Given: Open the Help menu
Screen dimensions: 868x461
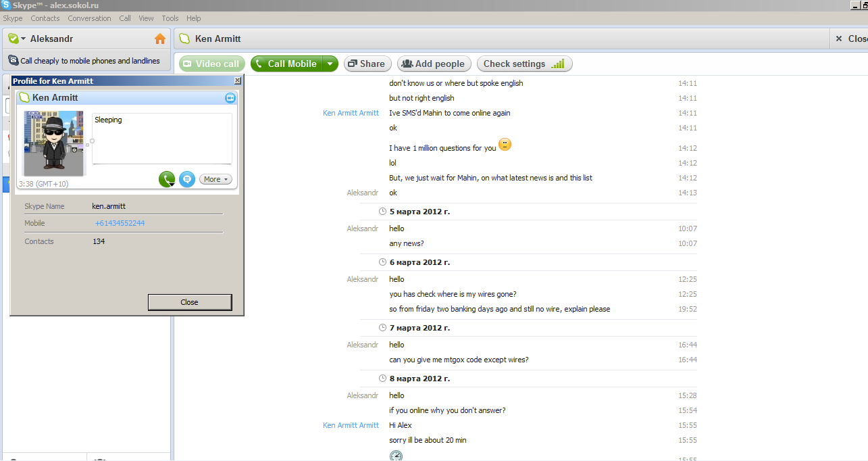Looking at the screenshot, I should click(194, 18).
